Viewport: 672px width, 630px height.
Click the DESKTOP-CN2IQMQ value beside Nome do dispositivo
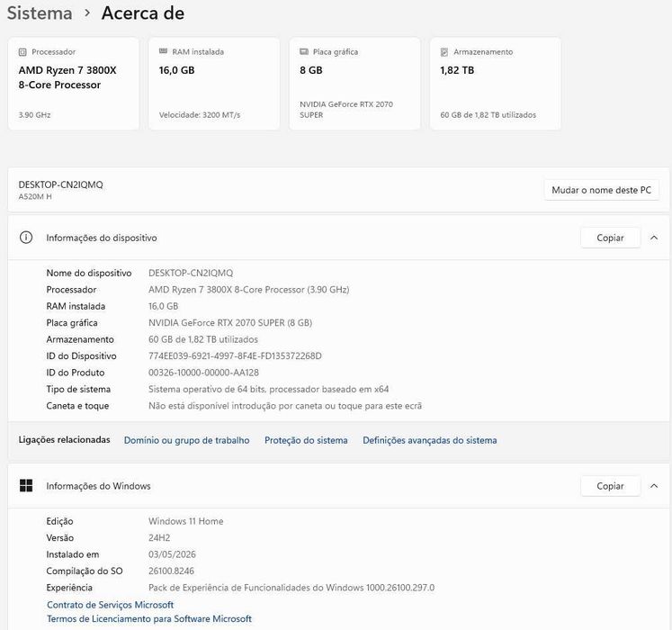pos(191,274)
